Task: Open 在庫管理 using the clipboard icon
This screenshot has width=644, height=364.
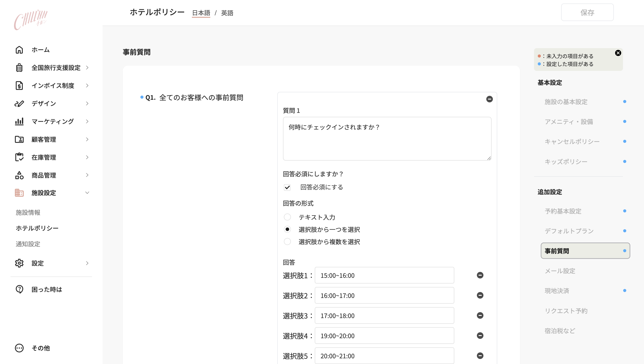Action: (19, 157)
